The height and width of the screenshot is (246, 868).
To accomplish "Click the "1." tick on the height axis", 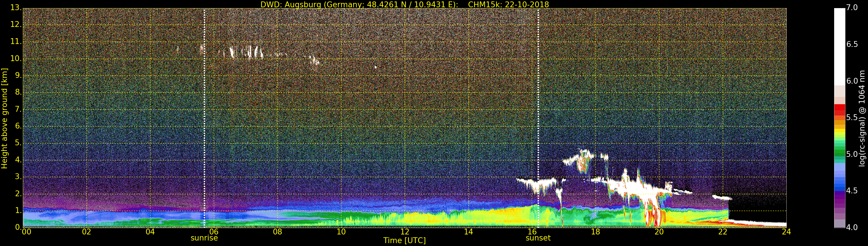I will (x=19, y=210).
